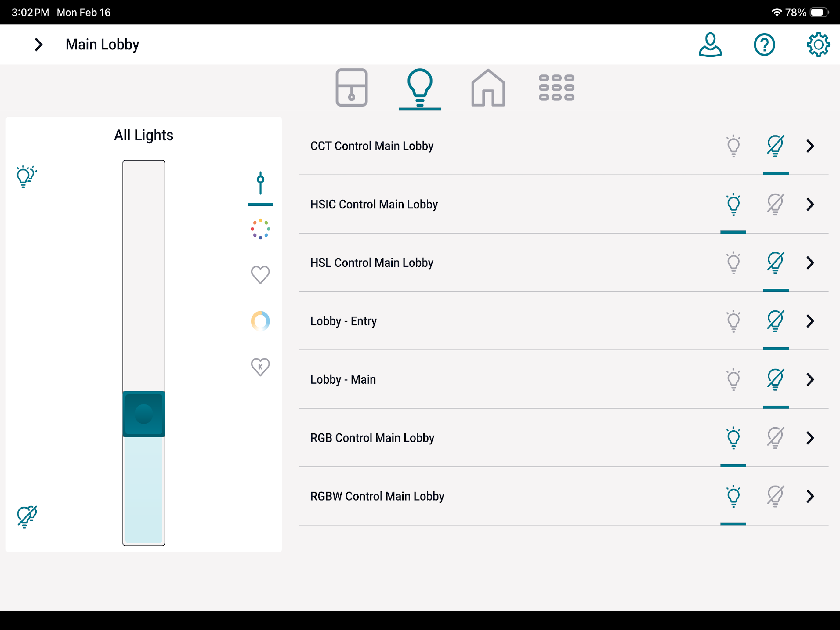Turn off Lobby - Main light

click(775, 380)
